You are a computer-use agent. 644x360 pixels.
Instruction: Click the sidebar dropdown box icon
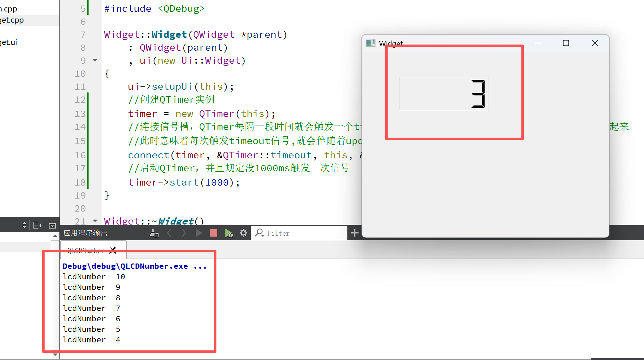pos(52,225)
